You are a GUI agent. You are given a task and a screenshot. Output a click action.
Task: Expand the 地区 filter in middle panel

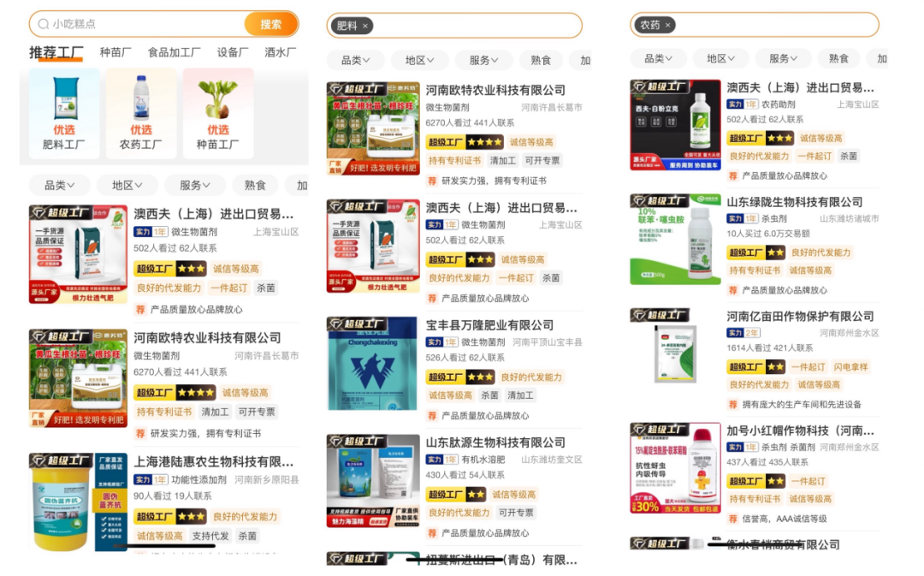(419, 60)
